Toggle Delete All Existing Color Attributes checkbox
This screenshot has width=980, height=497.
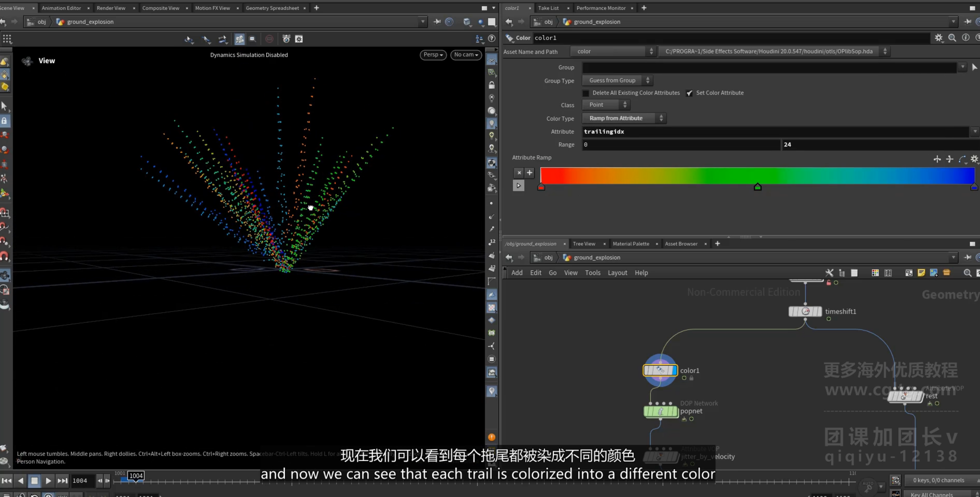pos(586,93)
